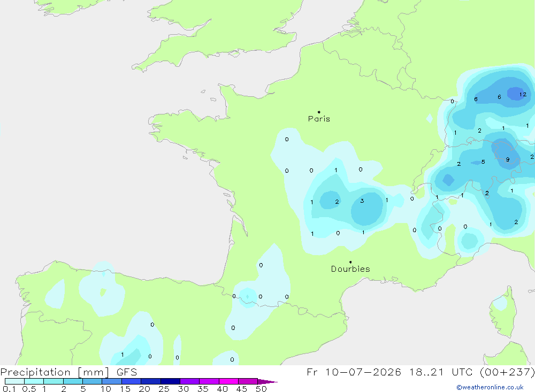Click the 0.1 mm lightest legend swatch

[14, 381]
